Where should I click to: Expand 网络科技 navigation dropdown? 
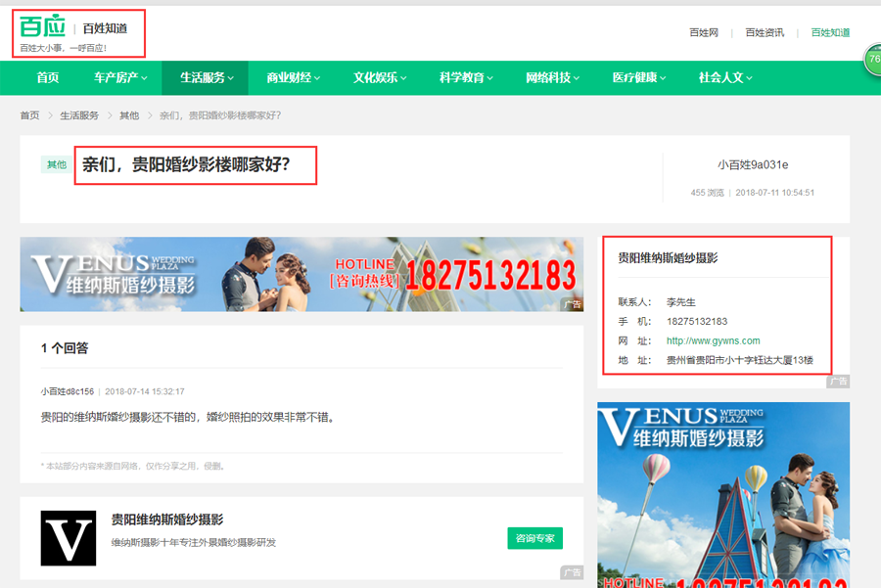coord(553,77)
